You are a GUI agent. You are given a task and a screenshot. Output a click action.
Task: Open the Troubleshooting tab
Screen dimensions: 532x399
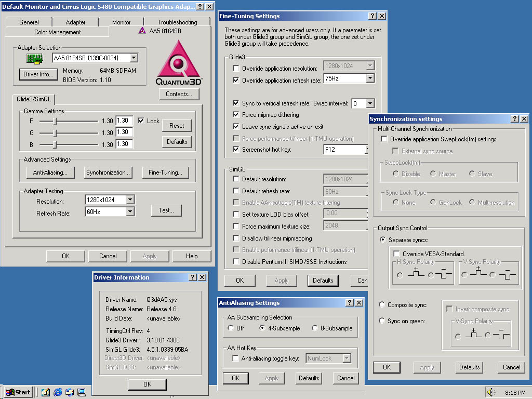click(x=177, y=22)
